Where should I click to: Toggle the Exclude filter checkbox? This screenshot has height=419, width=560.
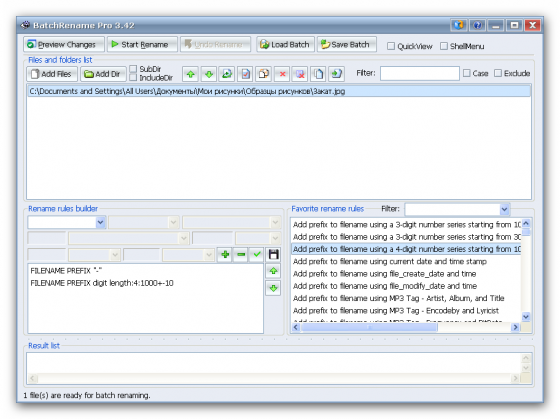pyautogui.click(x=498, y=73)
